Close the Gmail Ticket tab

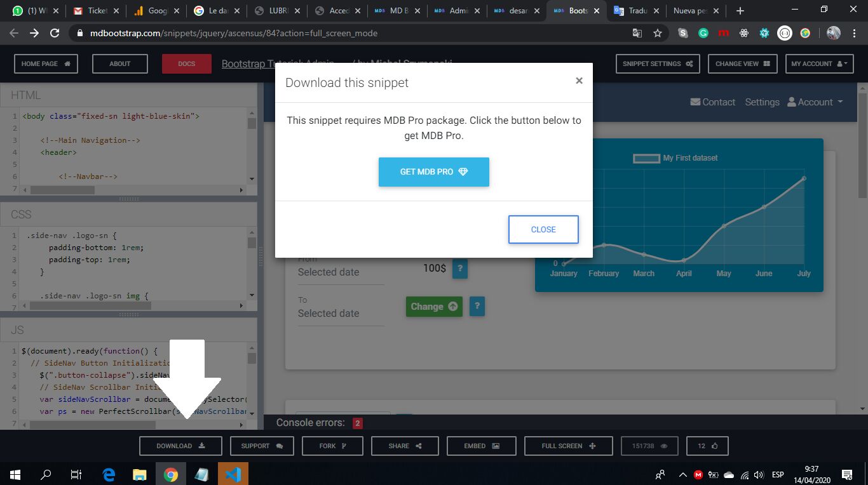click(x=117, y=11)
